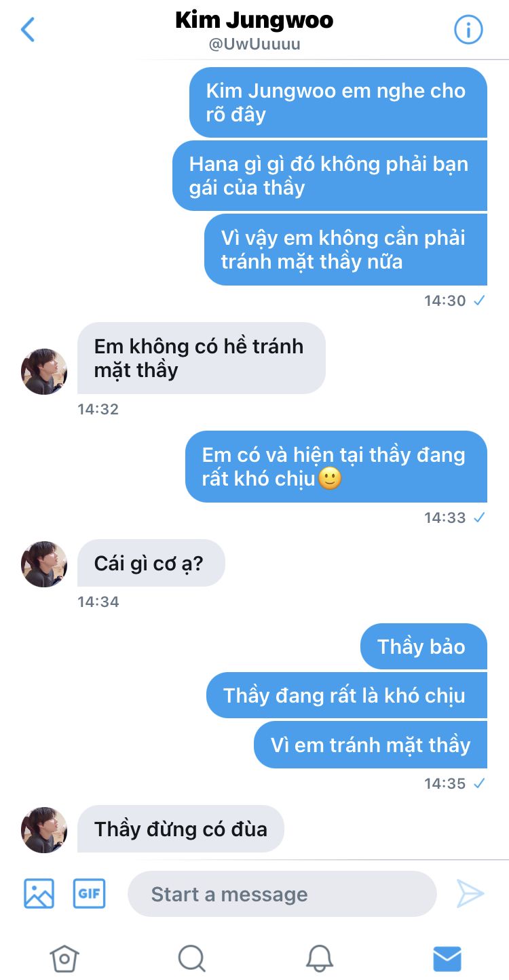Select the "Kim Jungwoo em nghe cho rõ đây" message
The height and width of the screenshot is (980, 509).
338,102
